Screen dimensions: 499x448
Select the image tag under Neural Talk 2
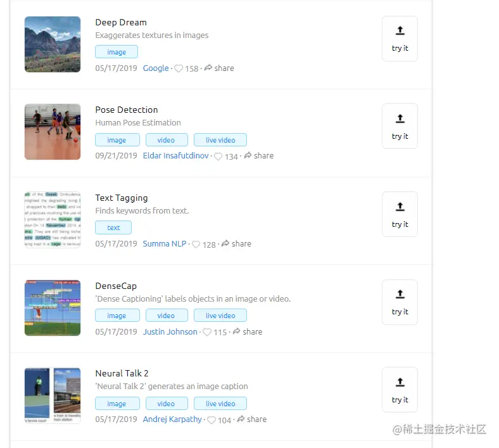[x=117, y=403]
